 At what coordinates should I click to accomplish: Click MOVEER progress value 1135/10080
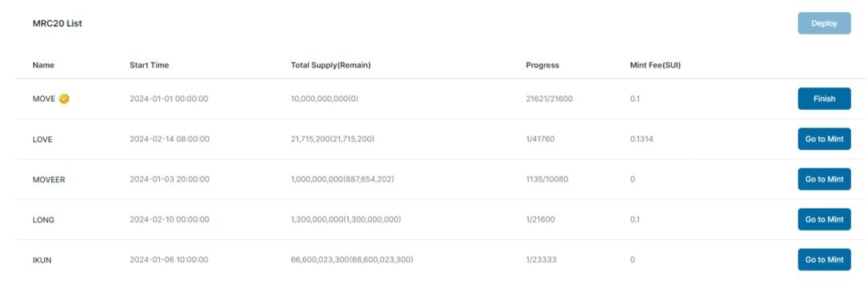pyautogui.click(x=547, y=179)
